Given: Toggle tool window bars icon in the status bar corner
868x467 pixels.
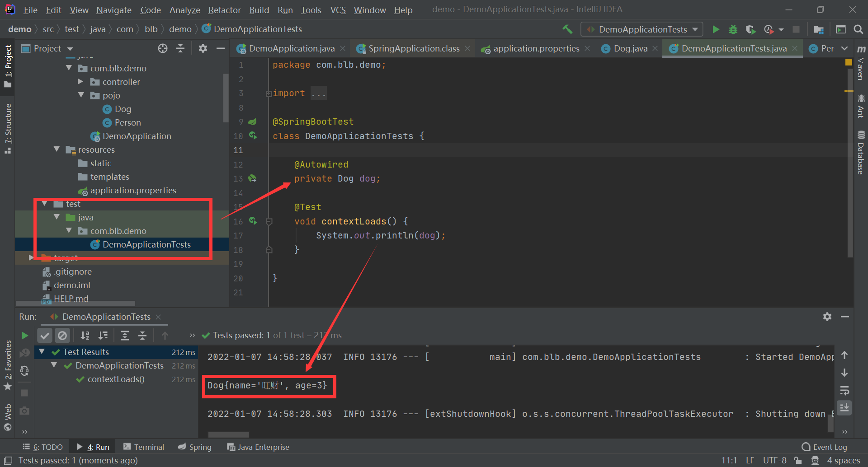Looking at the screenshot, I should click(x=8, y=460).
